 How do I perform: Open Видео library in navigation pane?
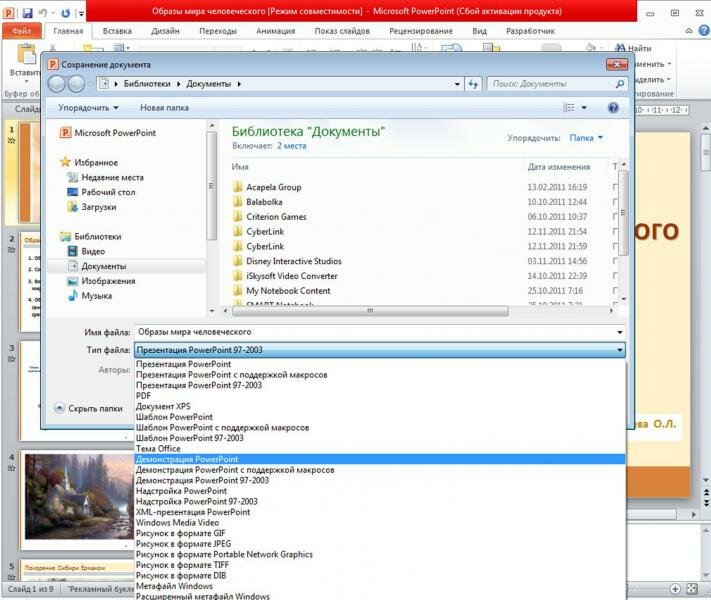tap(86, 251)
